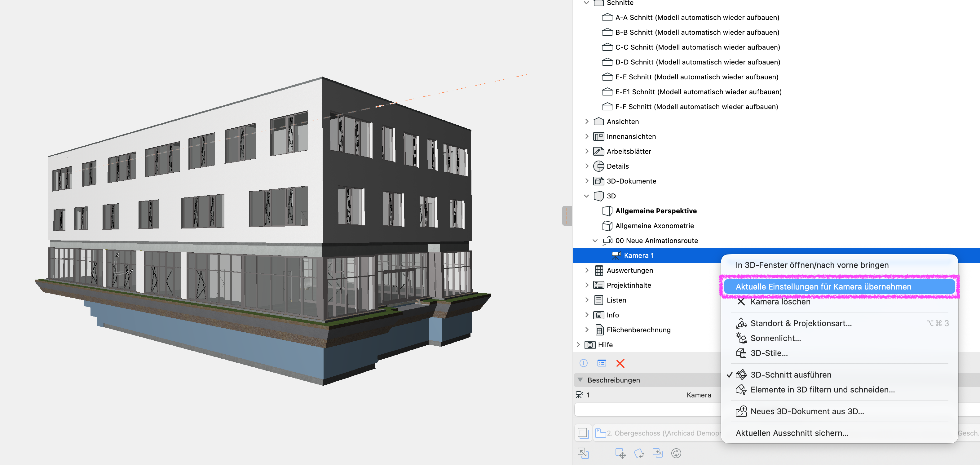The image size is (980, 465).
Task: Expand the Innenansichten tree group
Action: (586, 136)
